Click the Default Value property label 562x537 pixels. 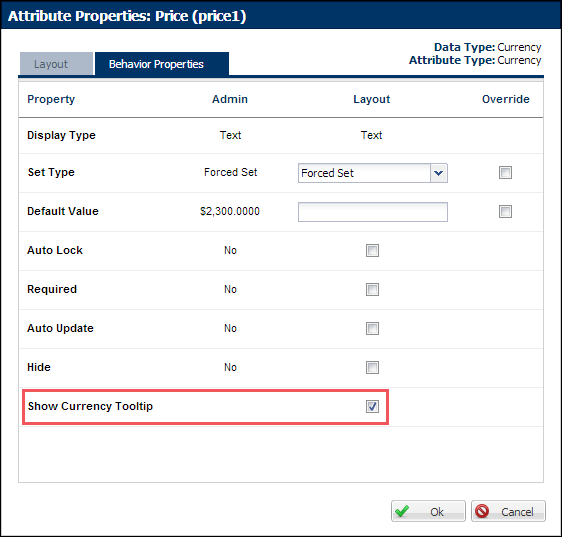[63, 212]
